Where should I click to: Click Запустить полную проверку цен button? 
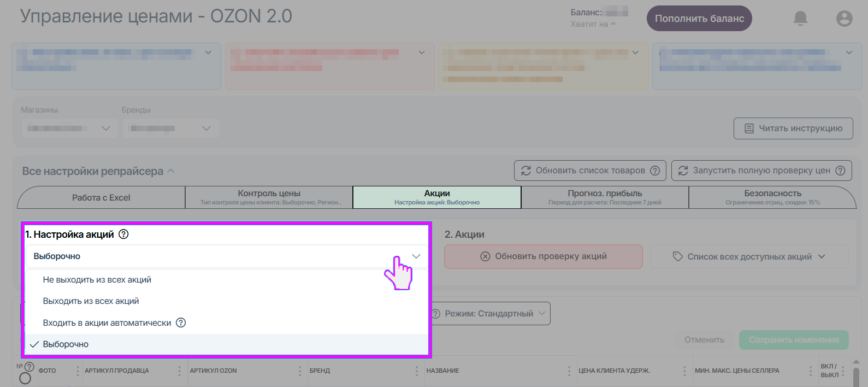click(x=761, y=171)
